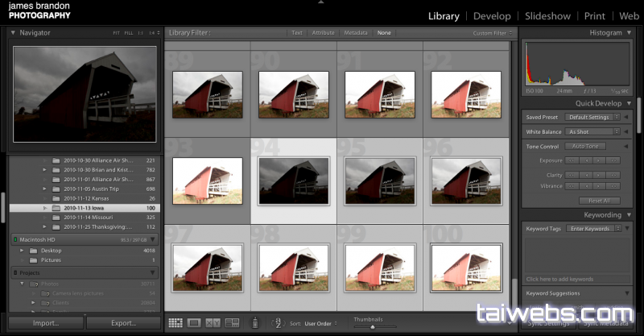
Task: Toggle the a-z sort direction icon
Action: [x=278, y=323]
